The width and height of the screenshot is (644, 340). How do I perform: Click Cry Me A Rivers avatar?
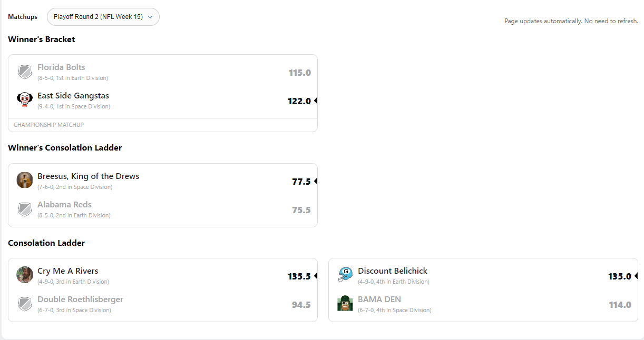25,275
